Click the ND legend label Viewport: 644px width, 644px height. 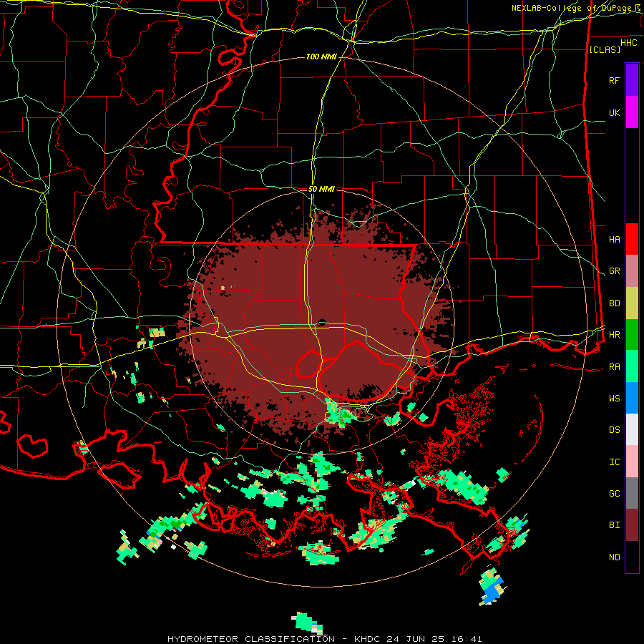[614, 557]
